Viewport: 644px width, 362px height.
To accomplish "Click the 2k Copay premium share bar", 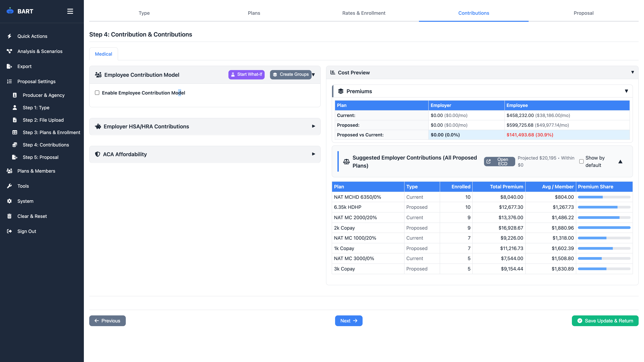I will pos(604,228).
